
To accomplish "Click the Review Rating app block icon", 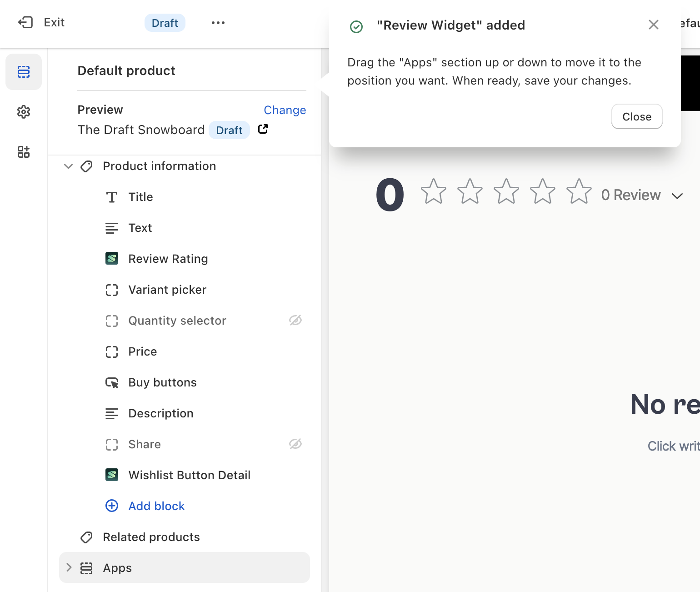I will click(112, 259).
